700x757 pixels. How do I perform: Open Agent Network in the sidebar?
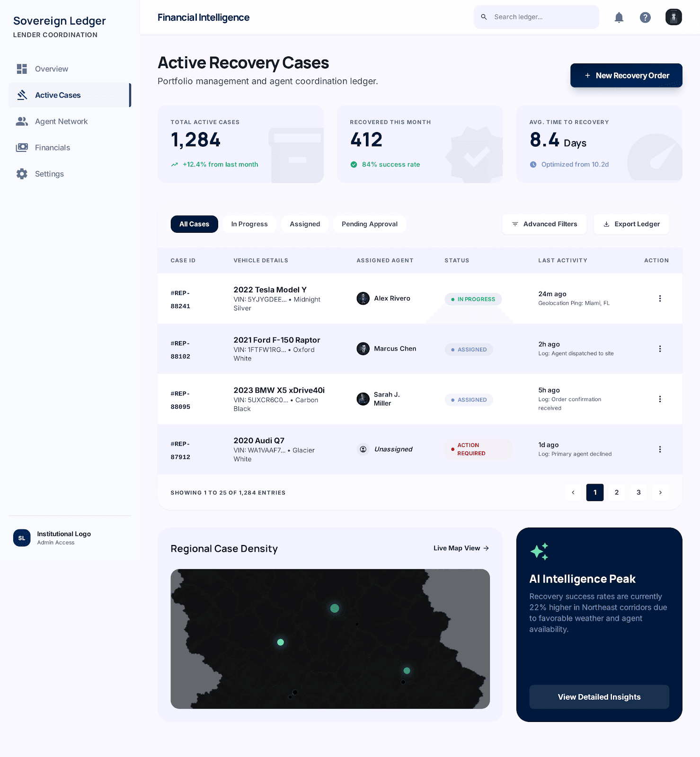click(70, 122)
